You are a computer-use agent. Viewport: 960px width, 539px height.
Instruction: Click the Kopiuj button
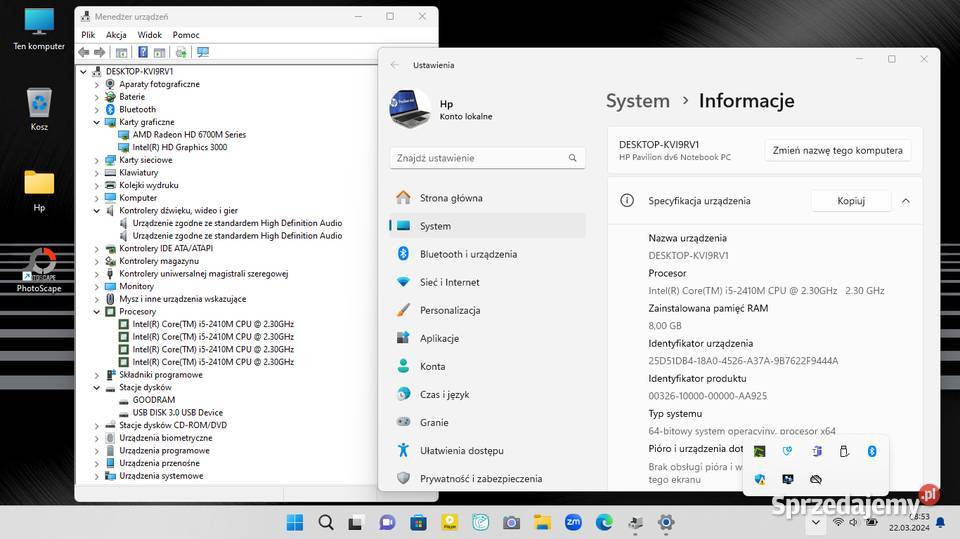851,201
